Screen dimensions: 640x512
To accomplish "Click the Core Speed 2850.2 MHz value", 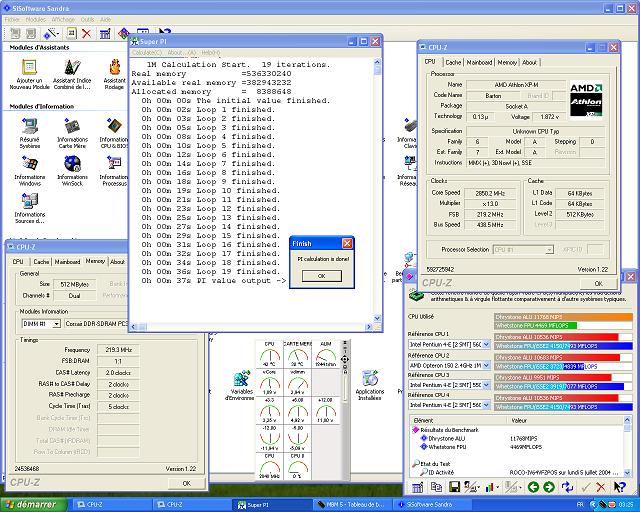I will point(490,193).
